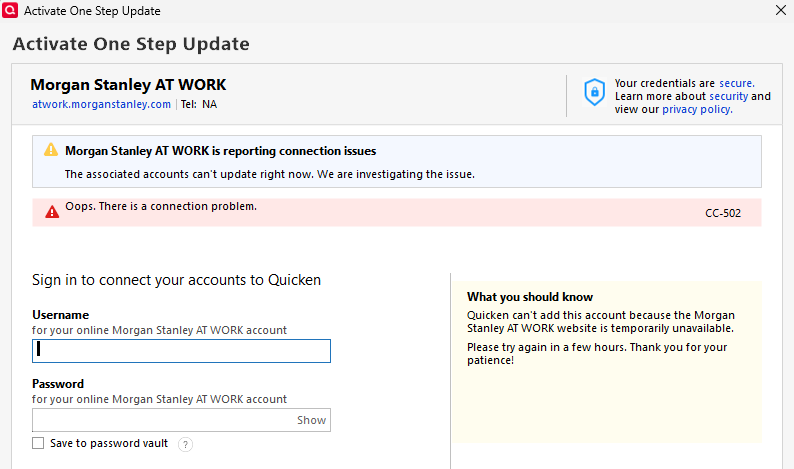Open the 'security' learn more link
This screenshot has height=469, width=794.
[x=729, y=96]
